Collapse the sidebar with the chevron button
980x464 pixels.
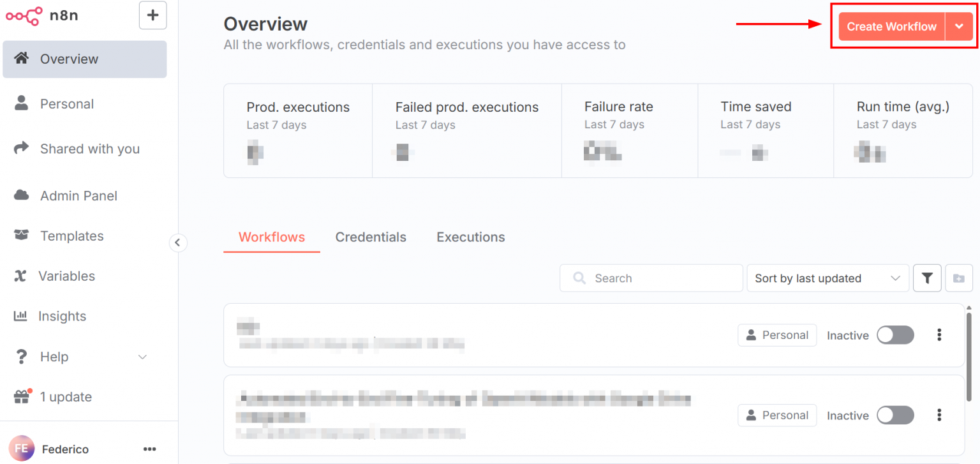(178, 243)
